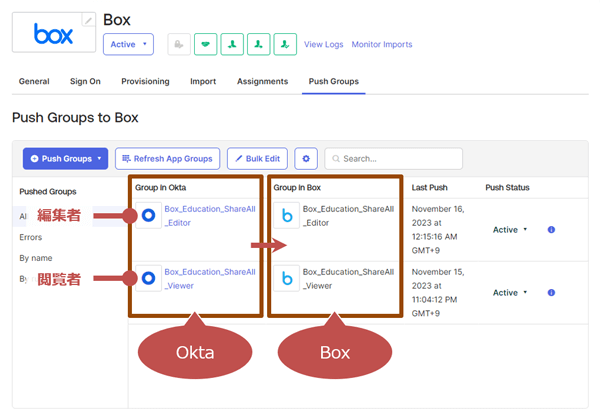The width and height of the screenshot is (600, 420).
Task: Switch to the Assignments tab
Action: point(262,81)
